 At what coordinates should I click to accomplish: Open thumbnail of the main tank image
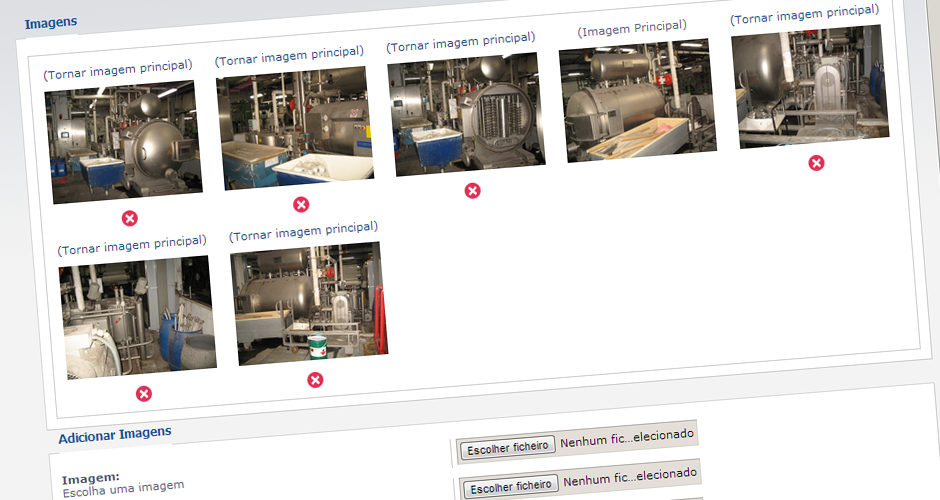click(638, 100)
